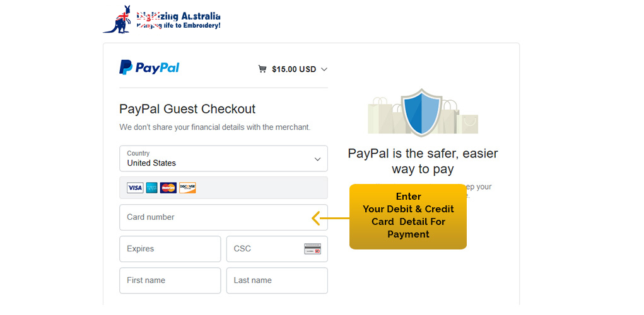This screenshot has width=644, height=315.
Task: Open the Country dropdown showing United States
Action: point(223,159)
